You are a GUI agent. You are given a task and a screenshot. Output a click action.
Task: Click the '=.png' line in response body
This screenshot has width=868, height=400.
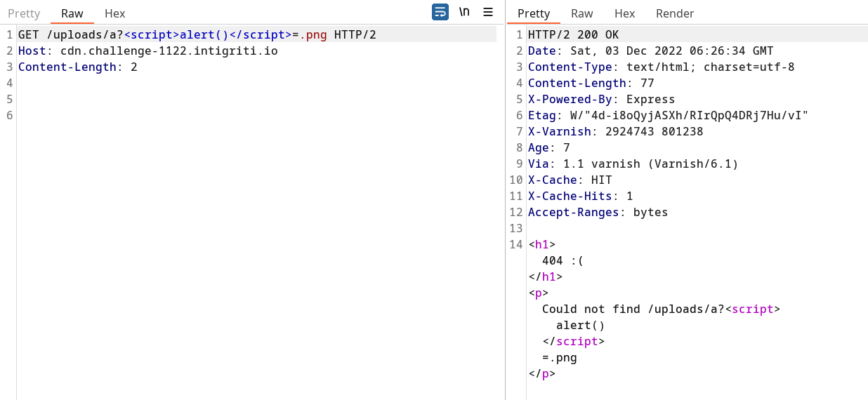tap(560, 357)
